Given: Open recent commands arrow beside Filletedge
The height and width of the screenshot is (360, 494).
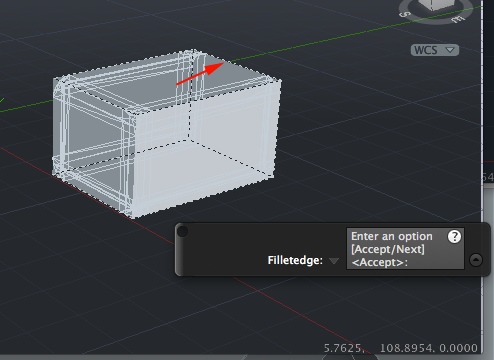Looking at the screenshot, I should coord(334,260).
